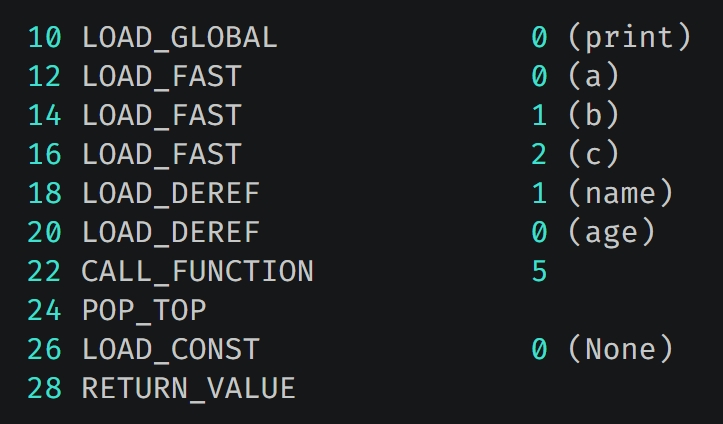
Task: Click offset number 24
Action: click(x=44, y=310)
